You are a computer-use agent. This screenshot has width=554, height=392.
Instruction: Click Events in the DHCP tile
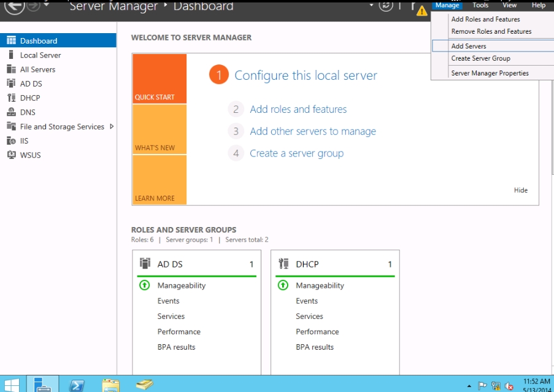pyautogui.click(x=307, y=301)
